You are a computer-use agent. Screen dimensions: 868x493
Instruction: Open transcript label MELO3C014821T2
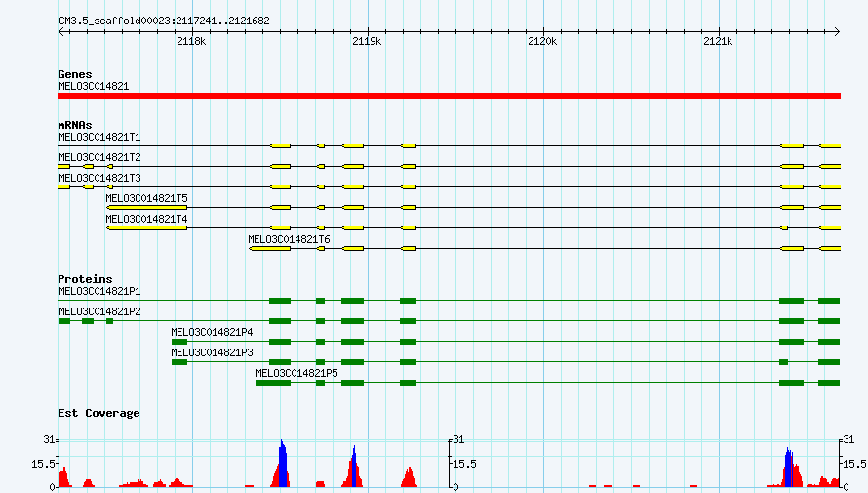pyautogui.click(x=99, y=157)
